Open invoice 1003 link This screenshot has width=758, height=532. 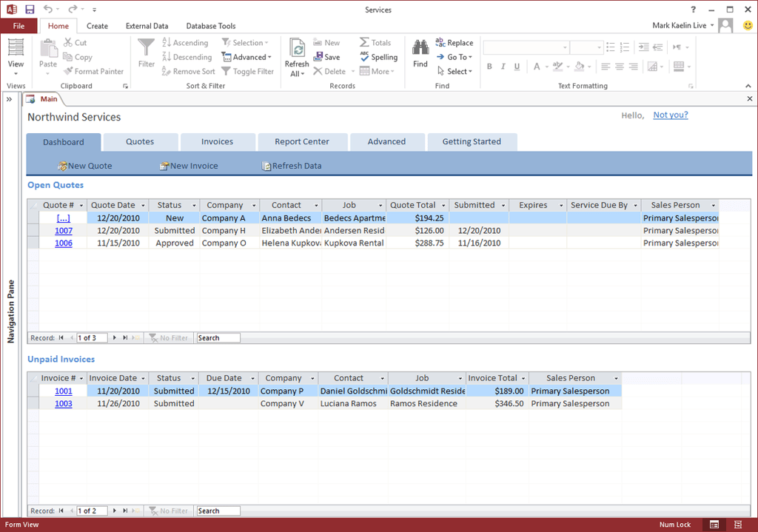coord(64,403)
